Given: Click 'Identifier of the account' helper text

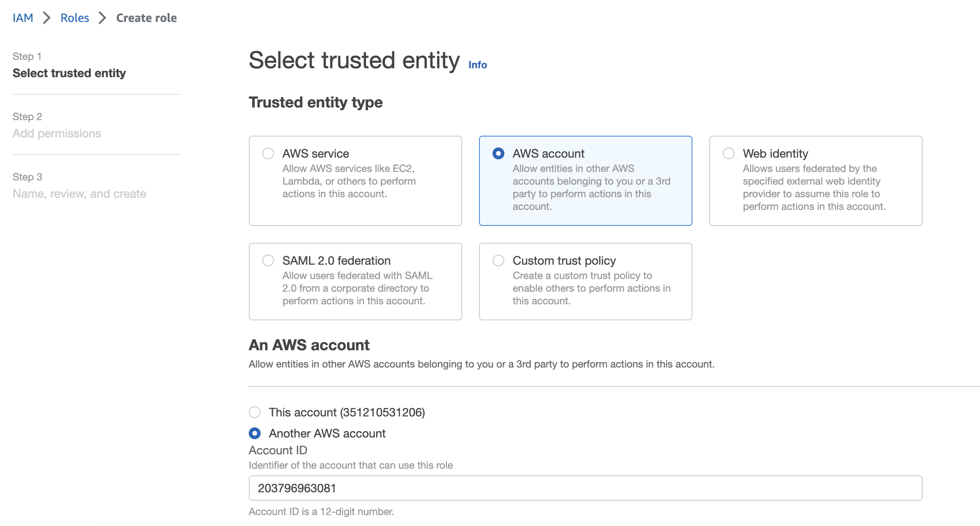Looking at the screenshot, I should click(x=351, y=465).
